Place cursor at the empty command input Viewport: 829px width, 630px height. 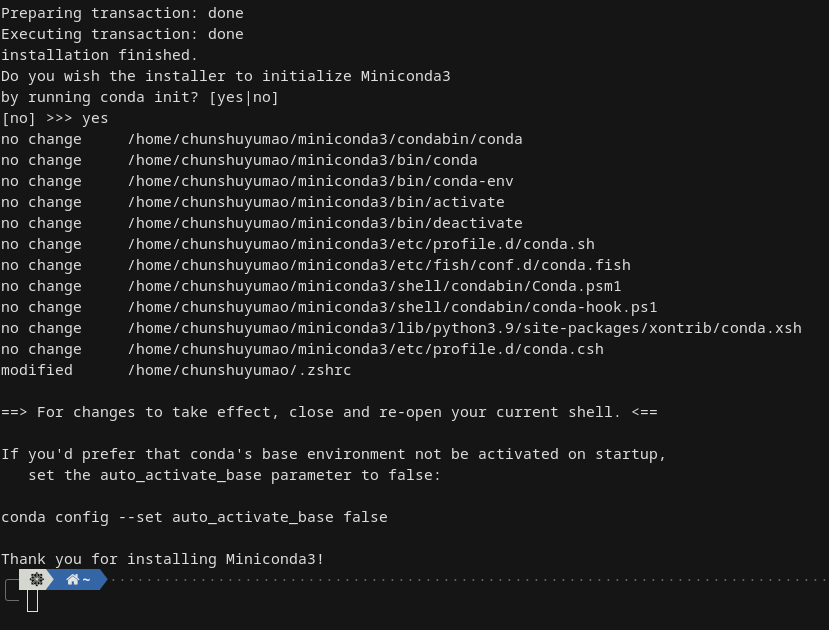[x=32, y=600]
